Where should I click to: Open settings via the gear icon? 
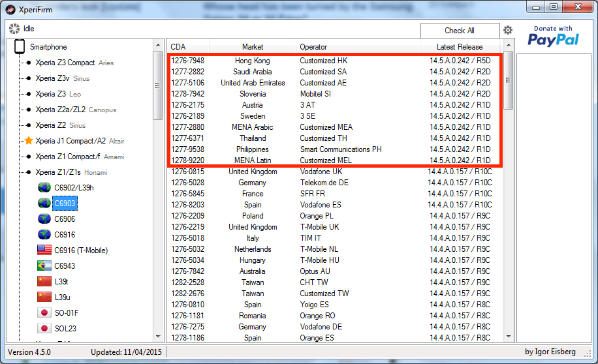click(x=508, y=30)
